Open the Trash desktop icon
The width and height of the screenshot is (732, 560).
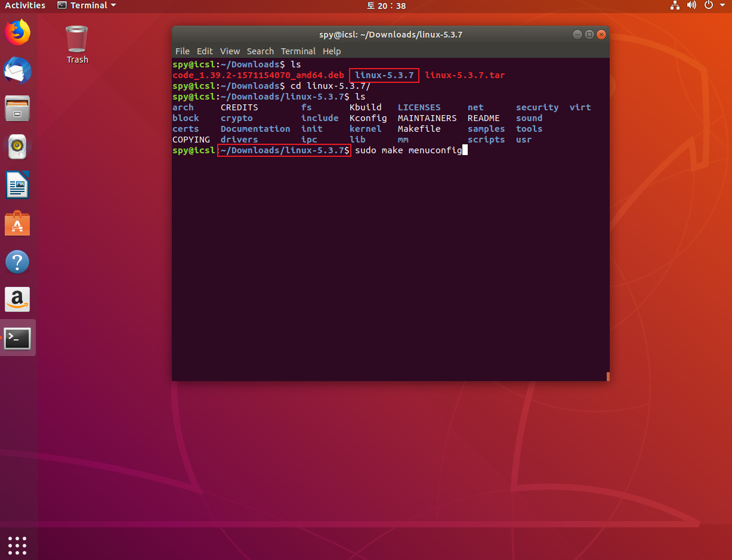pos(77,44)
